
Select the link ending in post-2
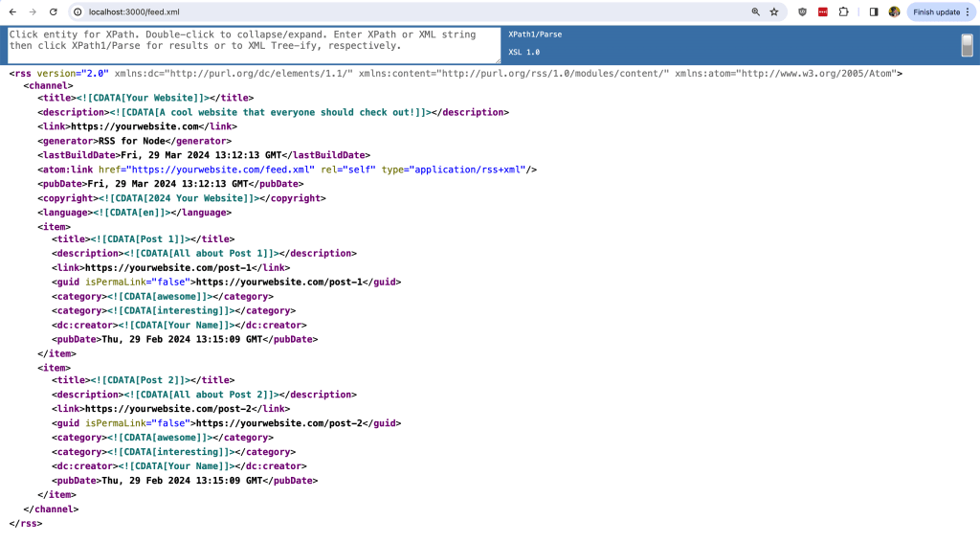(170, 409)
